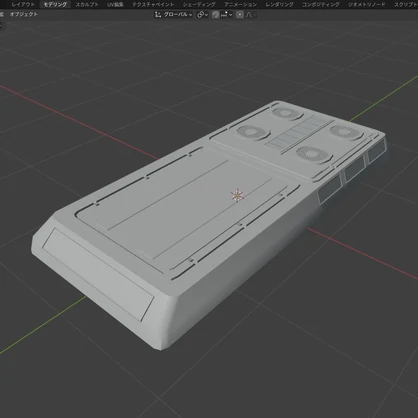
Task: Switch to the ジオメトリノード workspace tab
Action: (366, 5)
